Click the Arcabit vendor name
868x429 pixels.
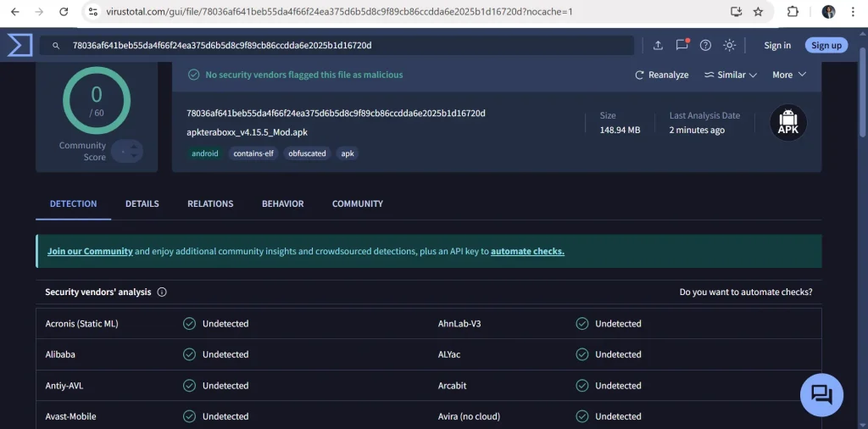click(453, 385)
